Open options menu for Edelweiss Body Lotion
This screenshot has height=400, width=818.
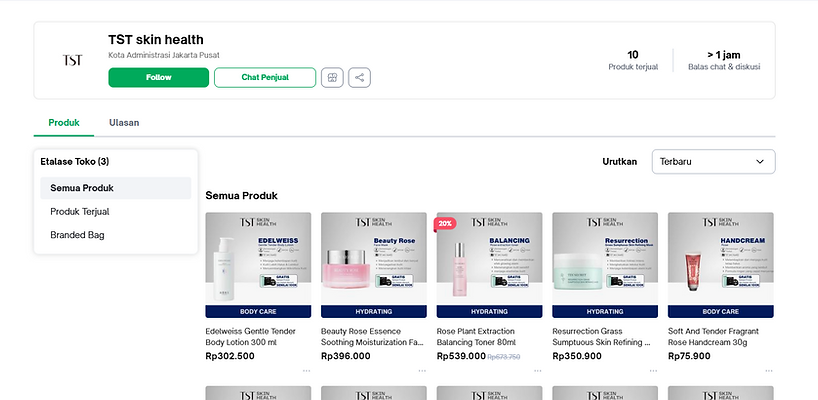click(306, 371)
